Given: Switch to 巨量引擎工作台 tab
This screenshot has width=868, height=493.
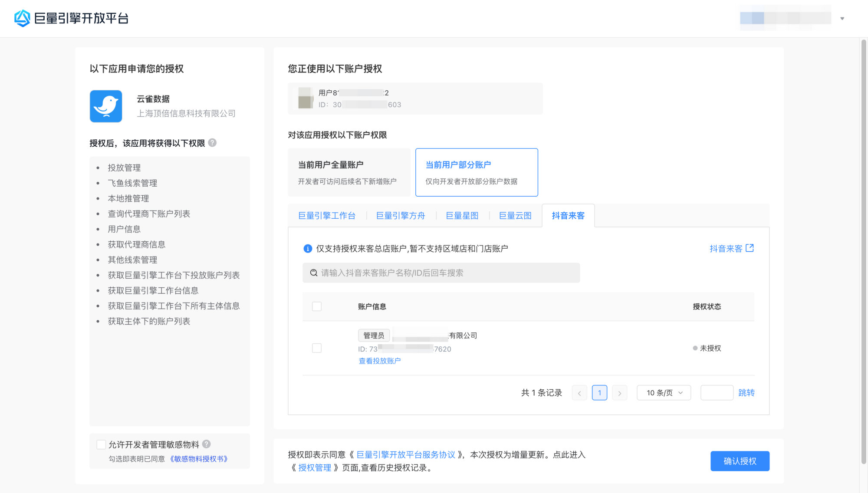Looking at the screenshot, I should (327, 216).
